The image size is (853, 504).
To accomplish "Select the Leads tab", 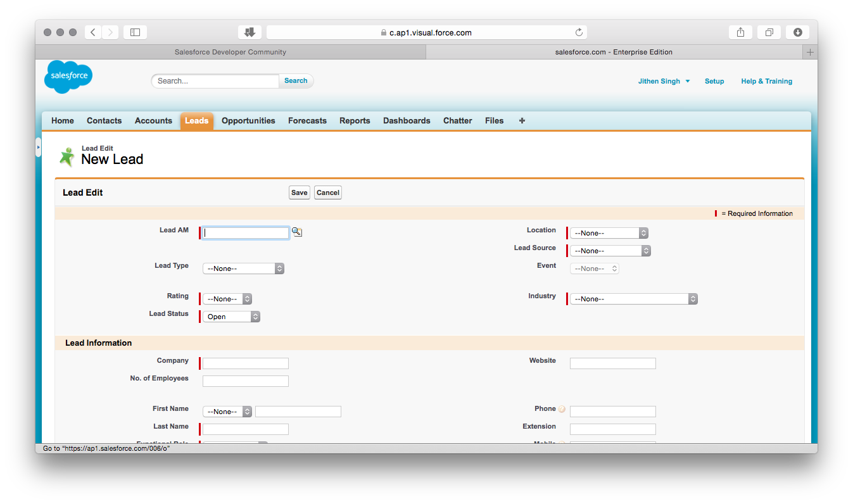I will pyautogui.click(x=197, y=120).
